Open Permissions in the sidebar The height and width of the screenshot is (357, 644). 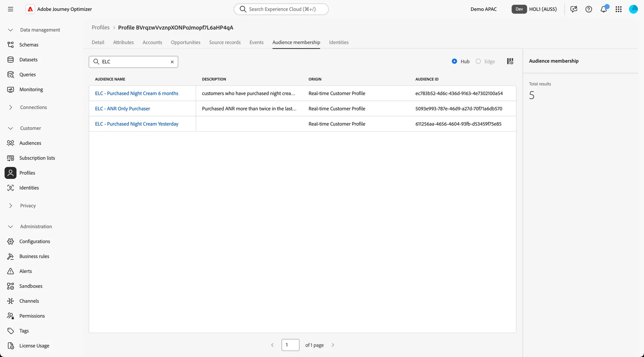pyautogui.click(x=32, y=316)
